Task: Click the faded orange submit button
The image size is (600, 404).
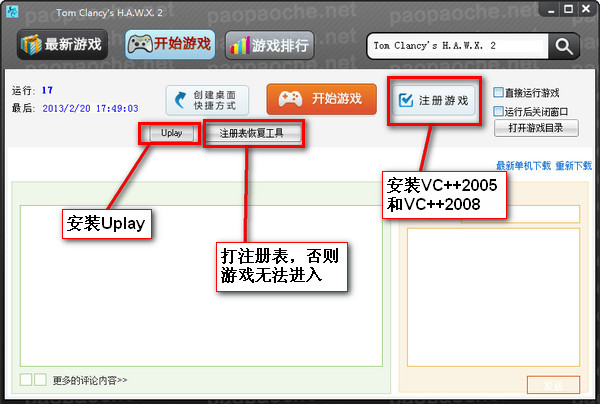Action: coord(553,385)
